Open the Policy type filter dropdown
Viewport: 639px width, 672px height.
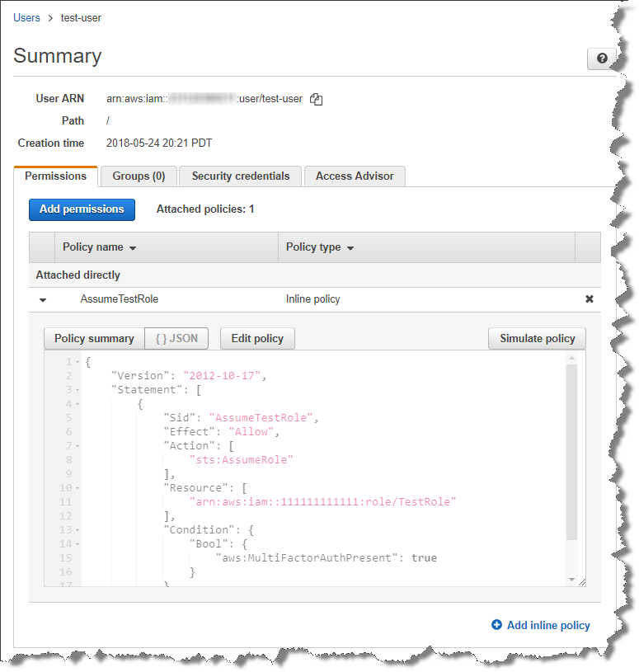pos(349,247)
